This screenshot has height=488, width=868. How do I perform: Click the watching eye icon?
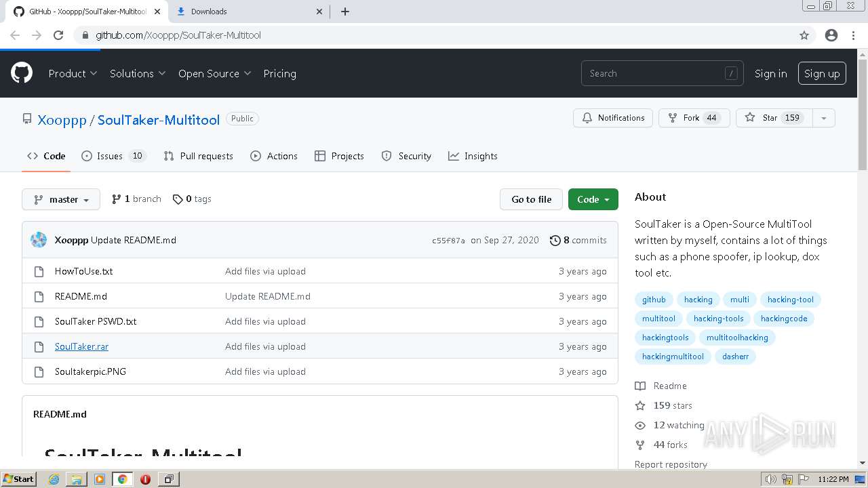[x=640, y=425]
